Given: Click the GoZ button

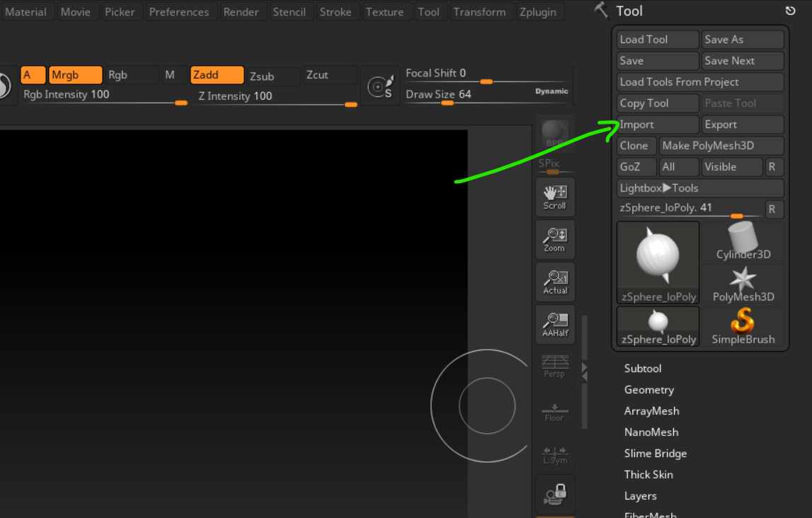Looking at the screenshot, I should tap(636, 166).
